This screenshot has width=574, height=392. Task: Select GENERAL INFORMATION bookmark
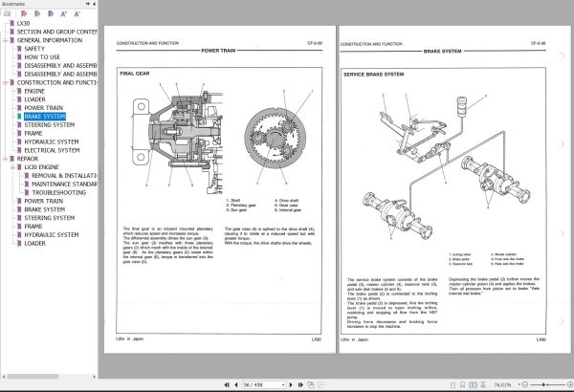(50, 40)
